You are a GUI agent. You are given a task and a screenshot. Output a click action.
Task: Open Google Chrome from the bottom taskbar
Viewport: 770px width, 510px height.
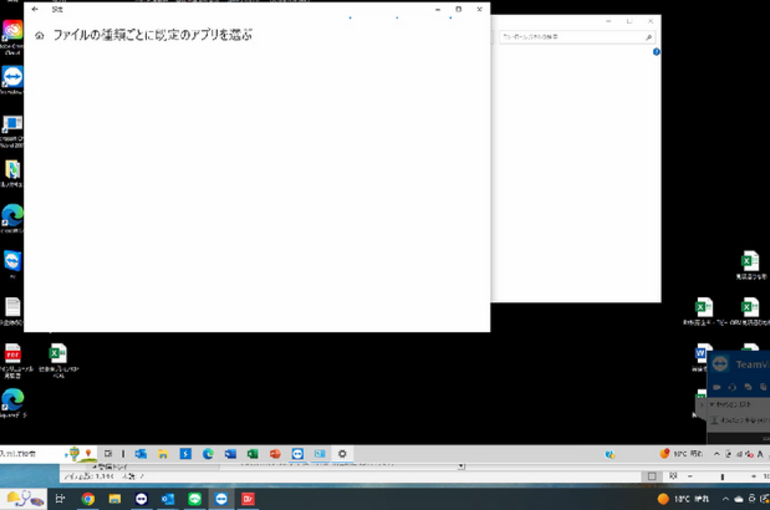[x=88, y=498]
